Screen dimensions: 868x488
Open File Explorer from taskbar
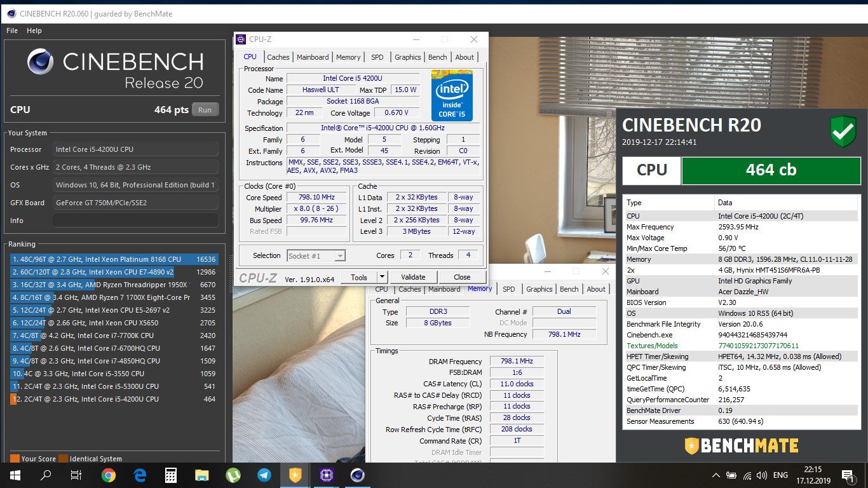point(201,475)
